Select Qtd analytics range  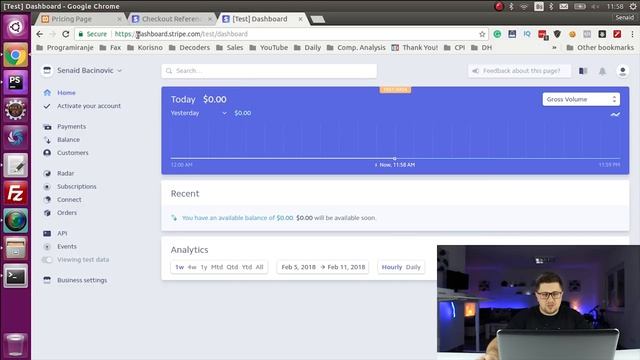[232, 267]
